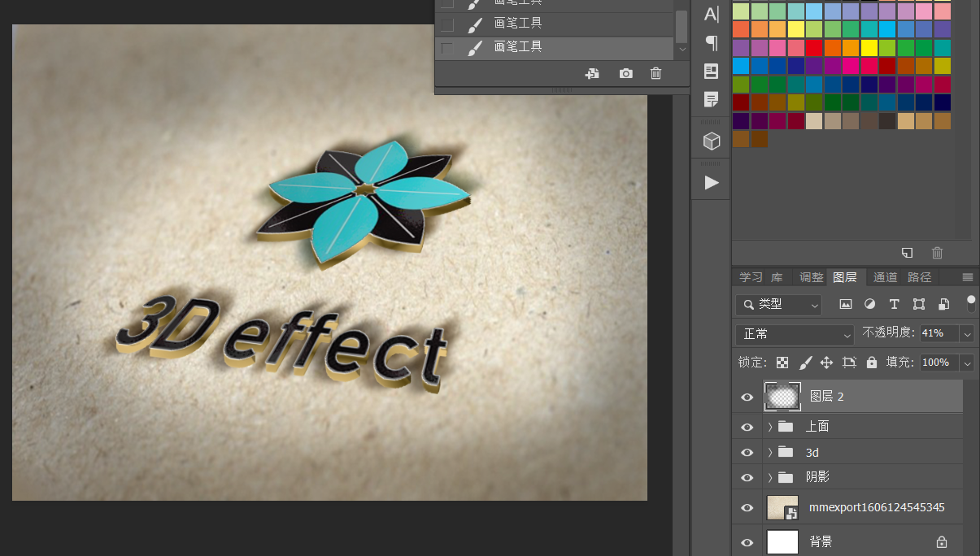980x556 pixels.
Task: Filter layers by smart objects icon
Action: [943, 304]
